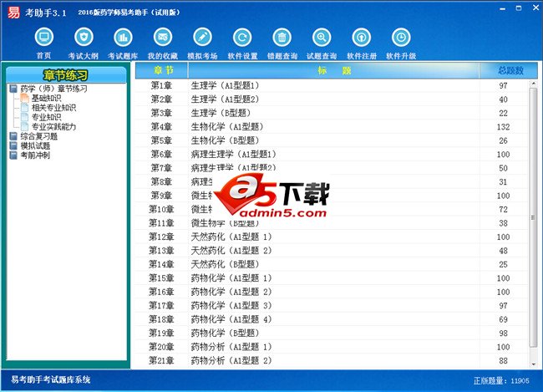Click chapter cell 第11章
Screen dimensions: 543x392
point(161,223)
